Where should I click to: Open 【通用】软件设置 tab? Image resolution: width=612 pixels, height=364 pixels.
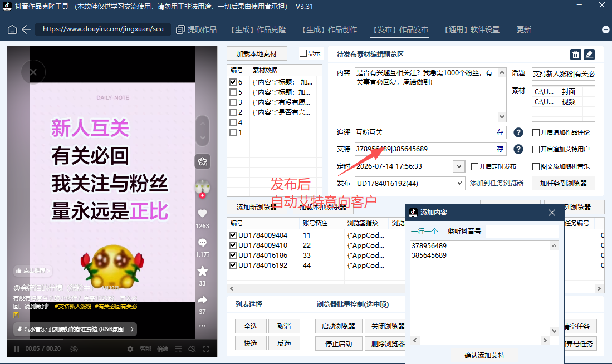pos(472,29)
